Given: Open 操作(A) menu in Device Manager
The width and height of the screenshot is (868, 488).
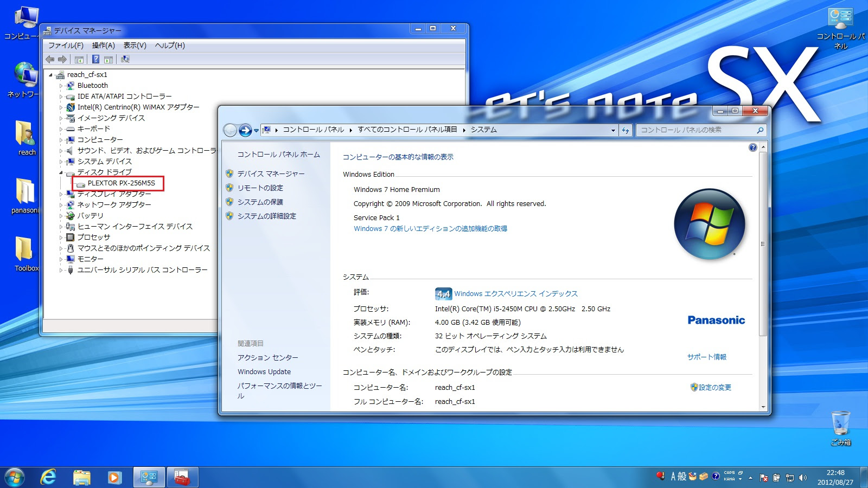Looking at the screenshot, I should [104, 46].
